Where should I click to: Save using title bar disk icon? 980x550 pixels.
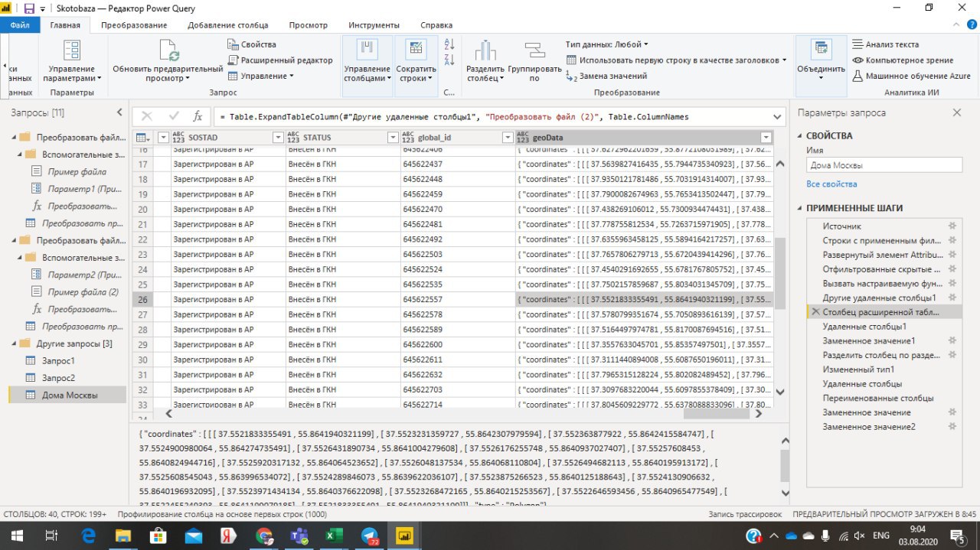tap(29, 8)
